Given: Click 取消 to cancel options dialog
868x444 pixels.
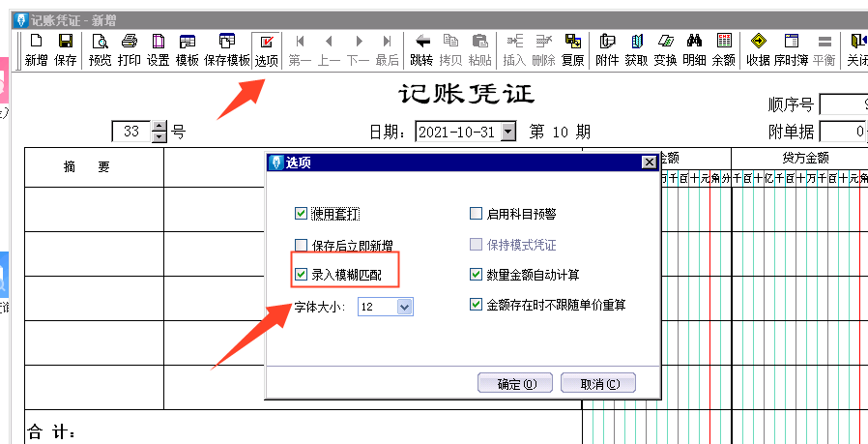Looking at the screenshot, I should pyautogui.click(x=593, y=383).
